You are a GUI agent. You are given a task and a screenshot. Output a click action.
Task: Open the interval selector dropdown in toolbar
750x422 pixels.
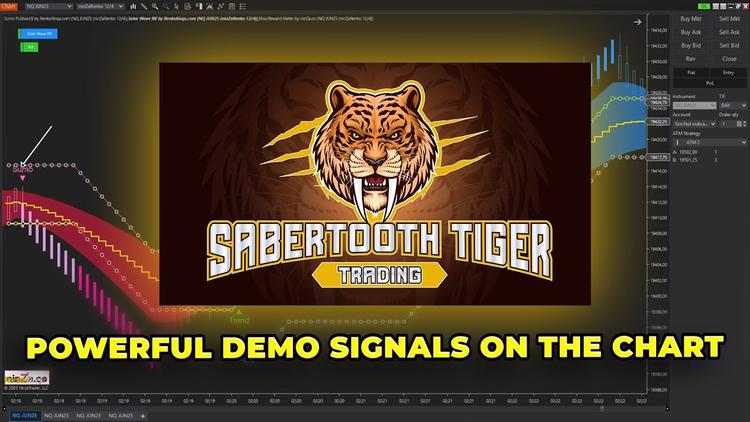point(100,6)
